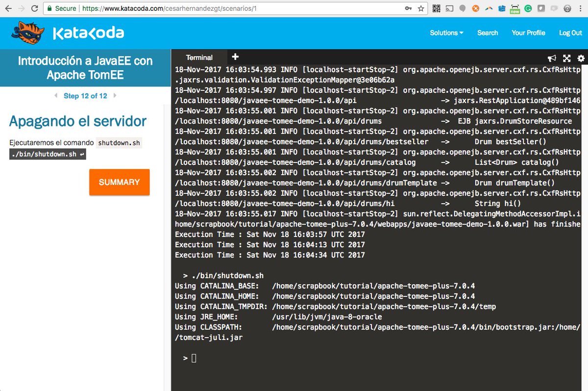This screenshot has height=391, width=588.
Task: Click the terminal cursor at the prompt
Action: (x=194, y=358)
